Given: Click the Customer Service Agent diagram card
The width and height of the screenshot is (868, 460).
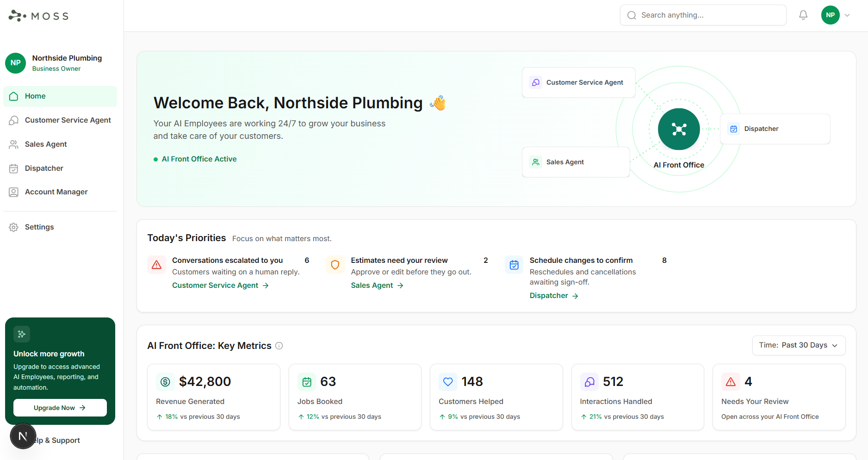Looking at the screenshot, I should coord(578,82).
